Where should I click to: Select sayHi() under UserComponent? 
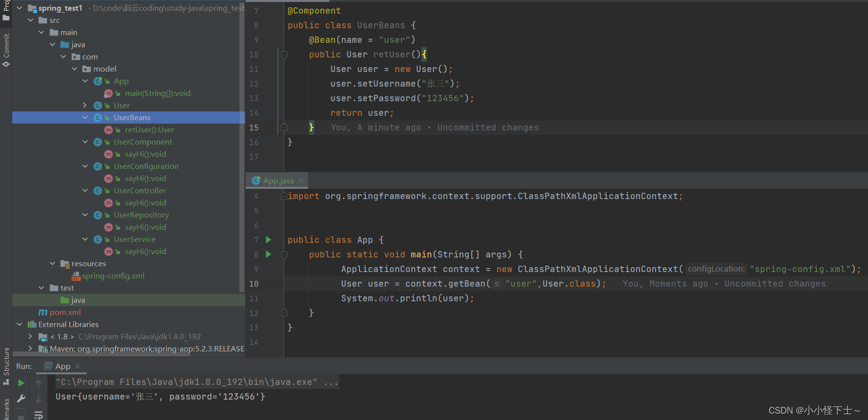(x=145, y=154)
